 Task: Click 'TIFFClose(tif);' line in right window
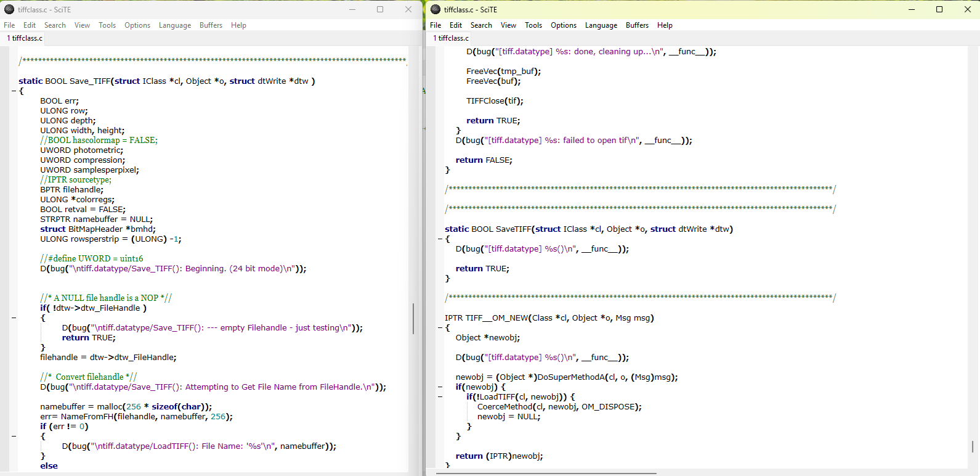coord(495,101)
